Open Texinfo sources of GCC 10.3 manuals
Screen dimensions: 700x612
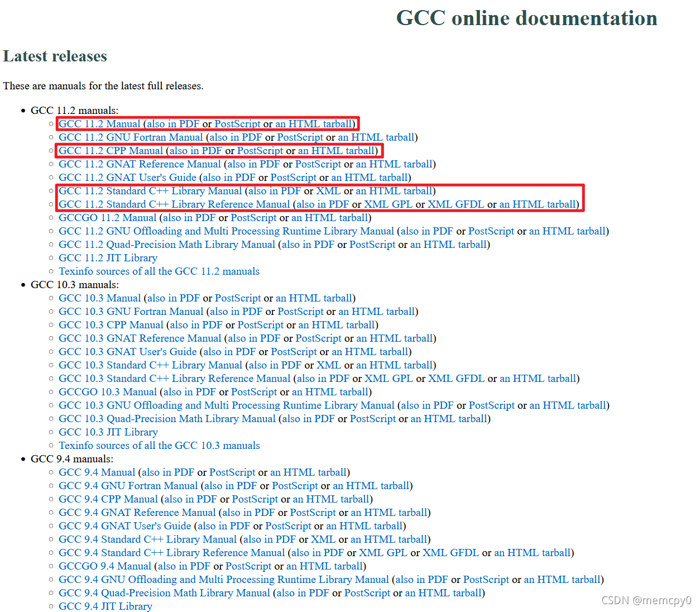(x=159, y=446)
